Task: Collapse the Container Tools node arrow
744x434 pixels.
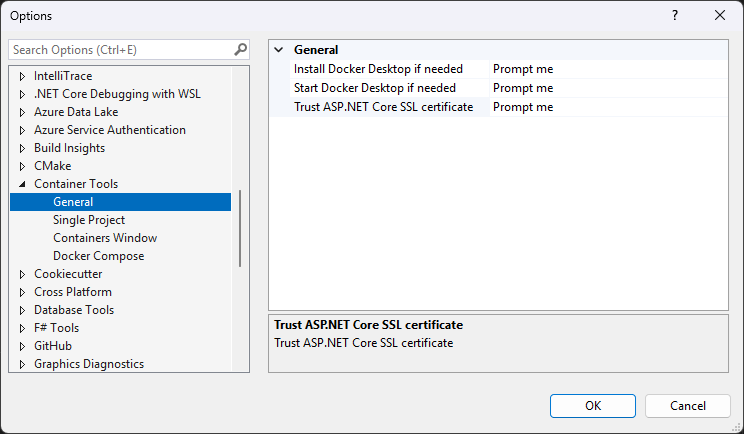Action: pyautogui.click(x=22, y=184)
